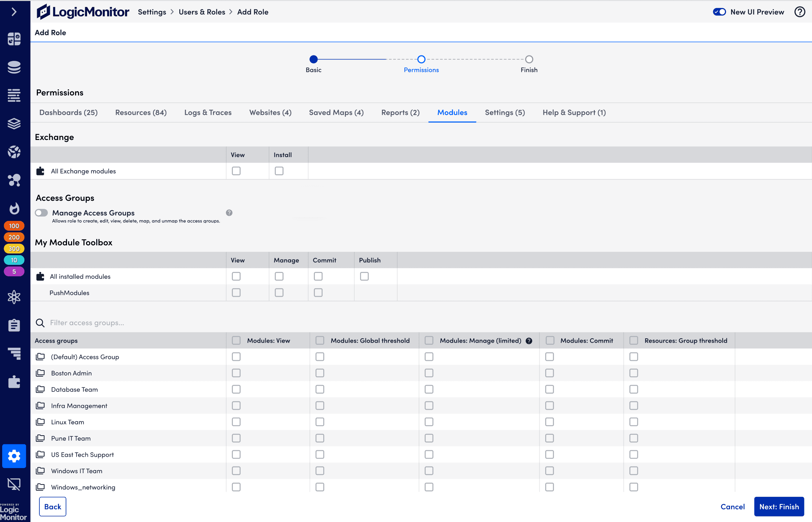Check Publish for All installed modules

[364, 276]
